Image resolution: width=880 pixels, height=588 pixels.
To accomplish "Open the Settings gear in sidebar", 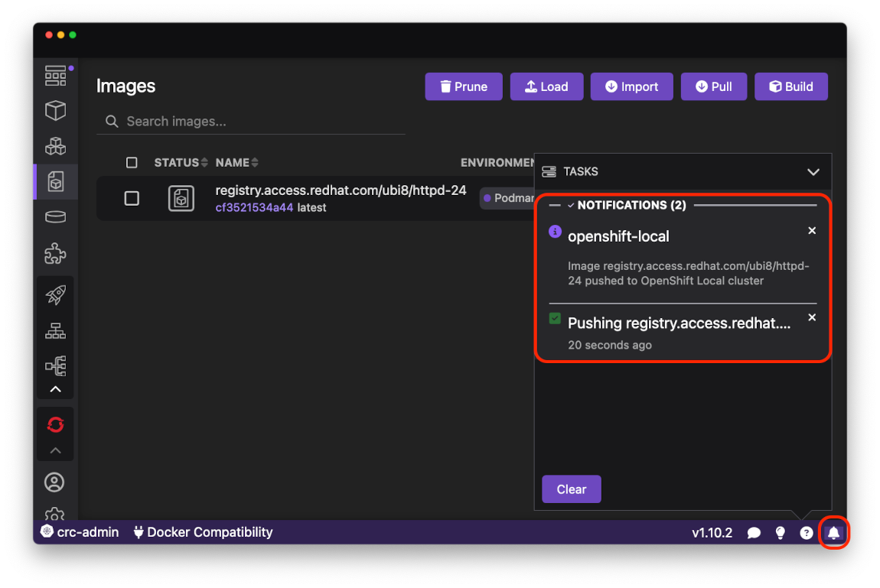I will click(54, 513).
